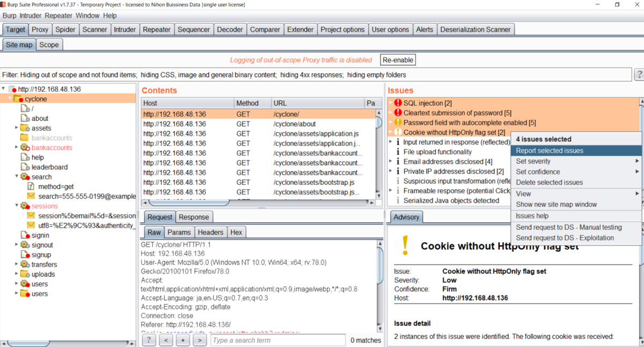
Task: Click the cyclone folder icon in tree
Action: (x=18, y=99)
